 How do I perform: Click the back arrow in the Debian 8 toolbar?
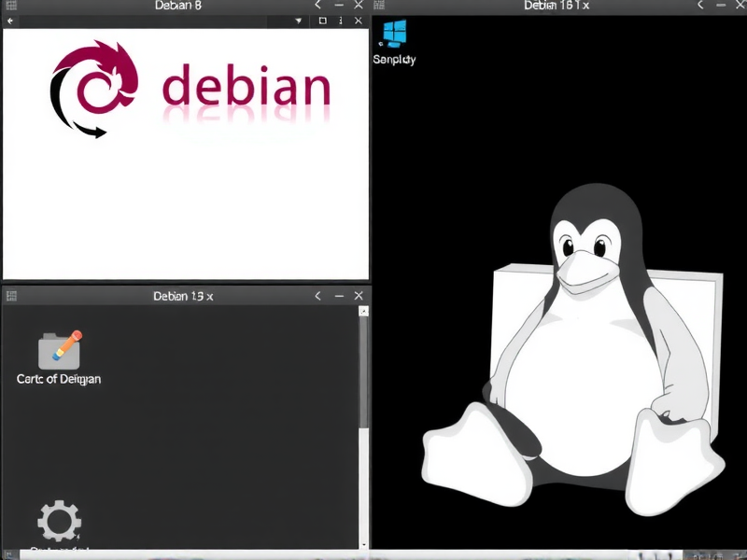10,21
